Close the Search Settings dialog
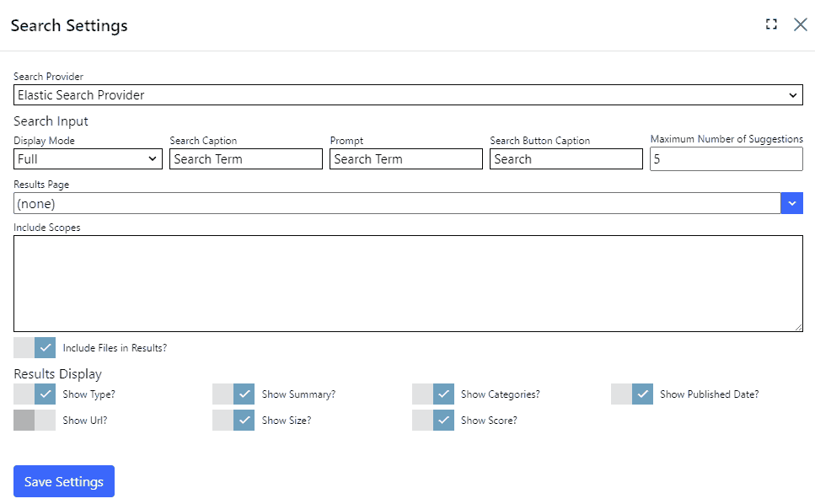 (x=800, y=24)
